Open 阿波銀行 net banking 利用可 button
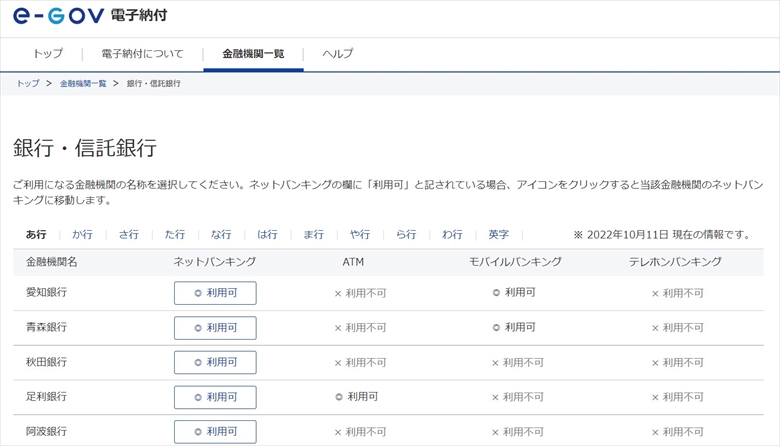 click(x=215, y=432)
